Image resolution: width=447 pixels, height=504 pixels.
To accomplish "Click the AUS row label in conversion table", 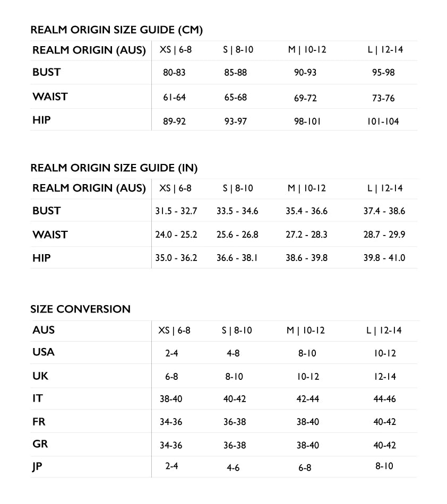I will (44, 330).
